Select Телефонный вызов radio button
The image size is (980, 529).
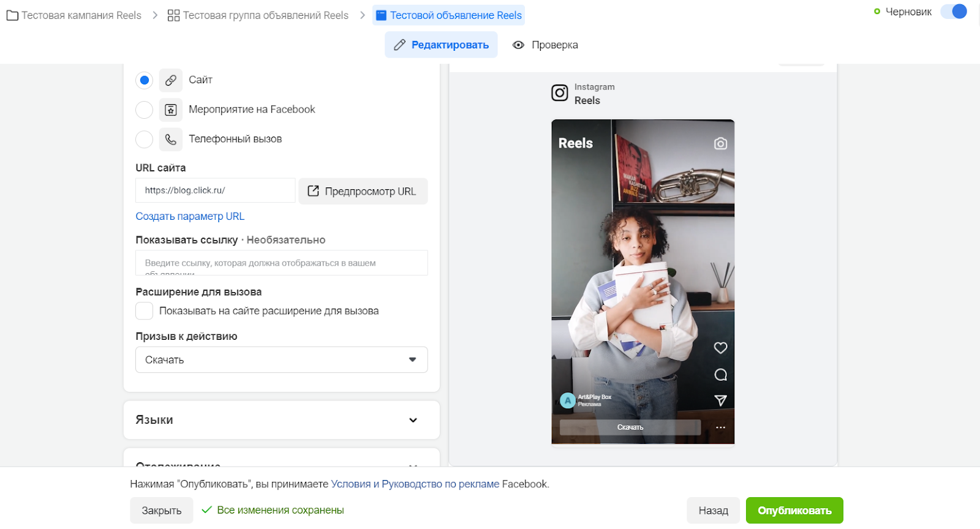coord(144,139)
